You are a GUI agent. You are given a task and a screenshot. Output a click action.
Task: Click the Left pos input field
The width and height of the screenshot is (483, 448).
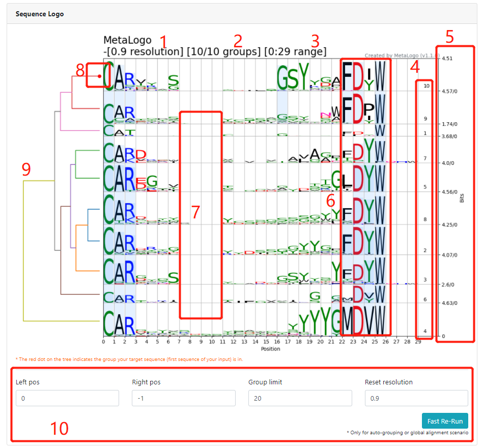coord(67,398)
